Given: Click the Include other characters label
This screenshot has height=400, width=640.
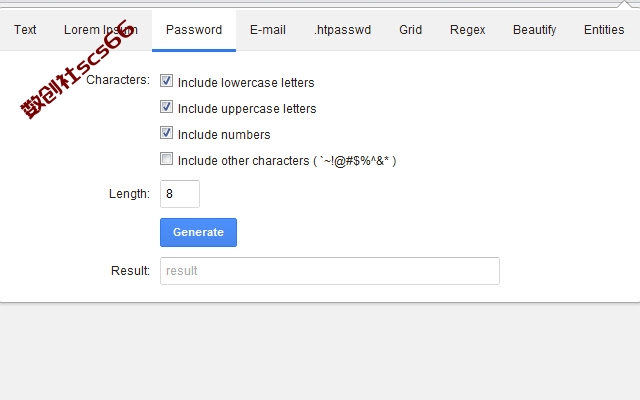Looking at the screenshot, I should 287,161.
